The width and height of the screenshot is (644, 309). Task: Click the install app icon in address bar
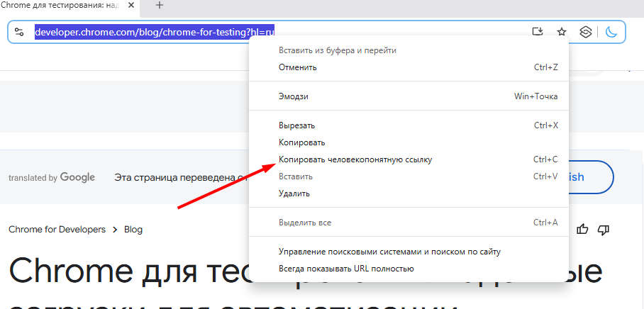pyautogui.click(x=537, y=32)
